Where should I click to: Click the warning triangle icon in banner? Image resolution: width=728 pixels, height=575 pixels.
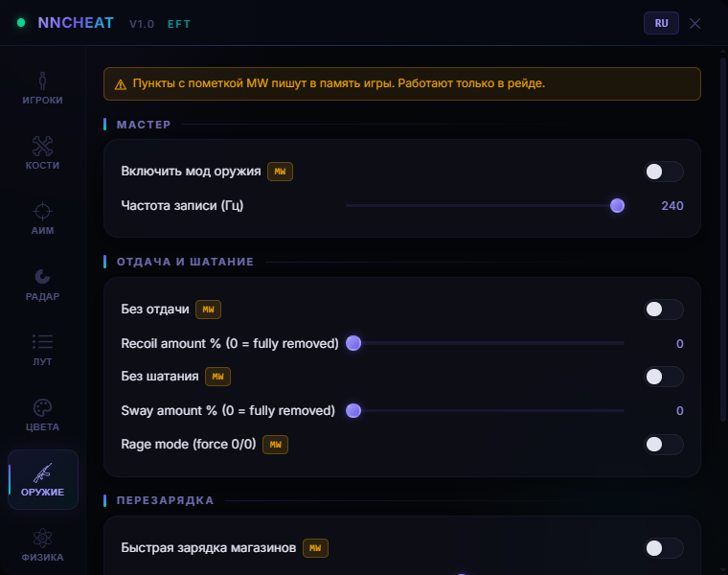coord(121,84)
